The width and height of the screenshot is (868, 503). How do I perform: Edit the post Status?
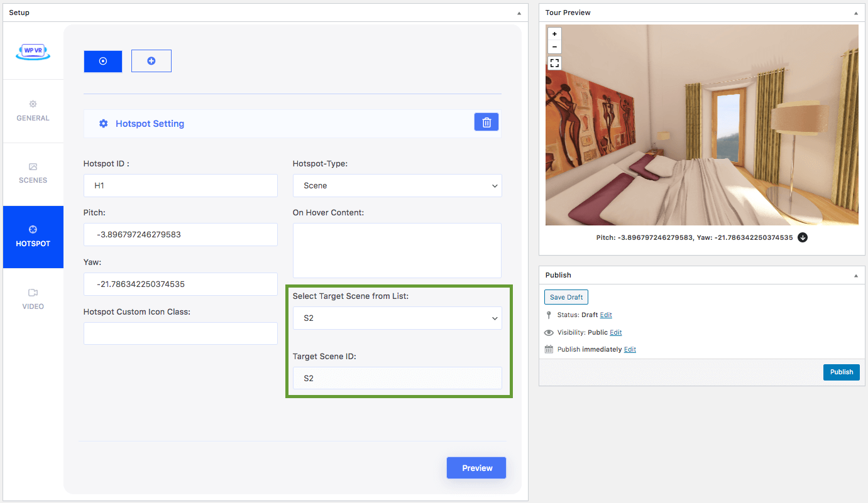coord(606,315)
